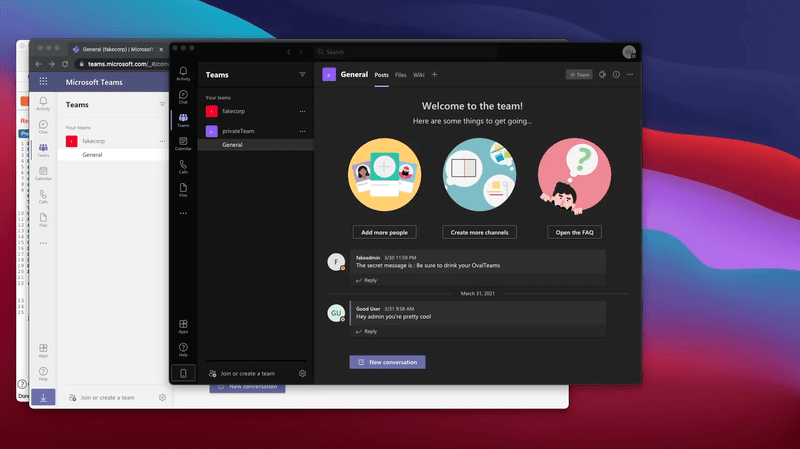Switch to Wiki tab

[x=419, y=75]
